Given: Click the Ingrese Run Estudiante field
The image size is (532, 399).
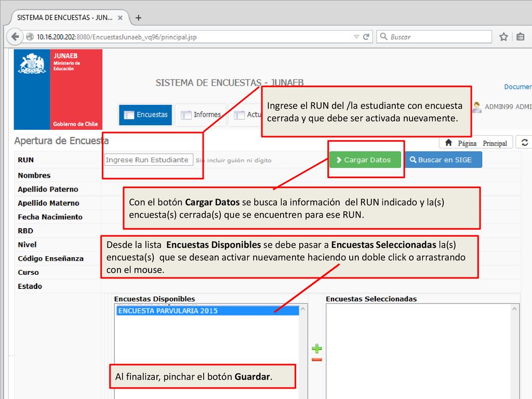Looking at the screenshot, I should pyautogui.click(x=149, y=160).
